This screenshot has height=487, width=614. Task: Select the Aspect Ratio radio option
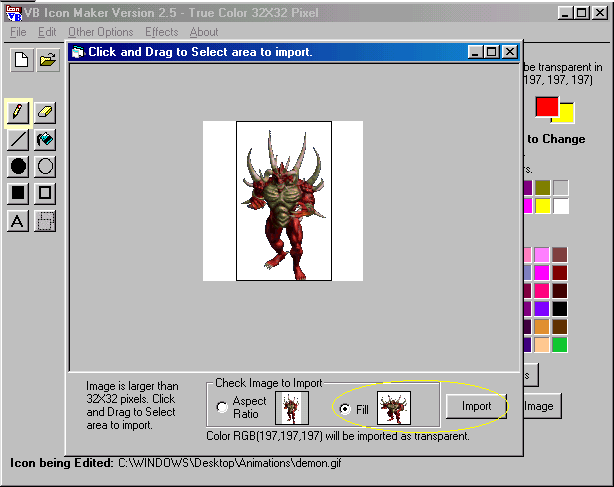pos(222,407)
